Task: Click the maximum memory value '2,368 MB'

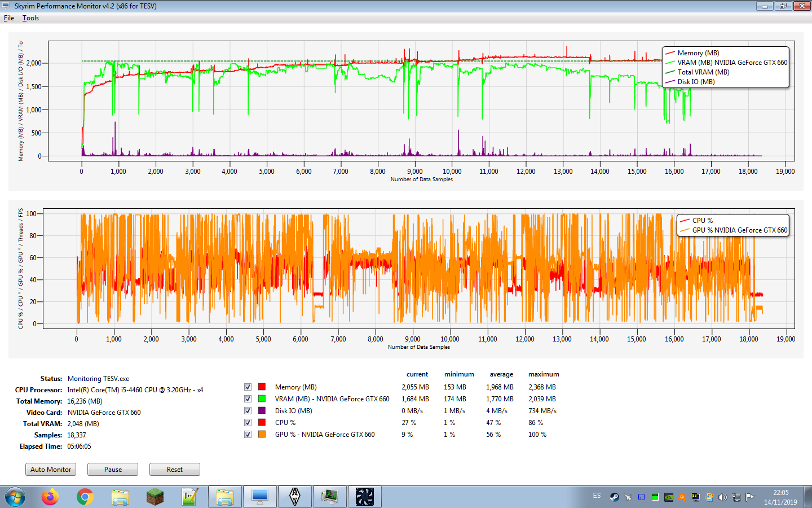Action: pos(542,387)
